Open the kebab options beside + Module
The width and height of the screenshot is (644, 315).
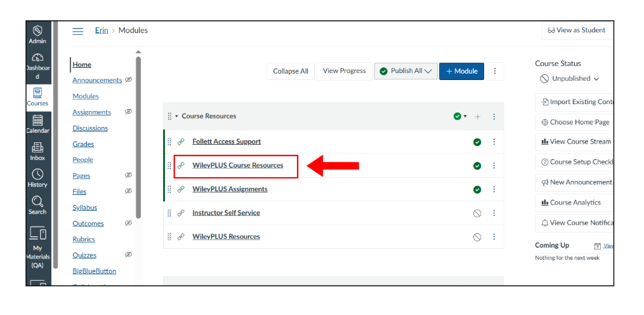coord(495,71)
